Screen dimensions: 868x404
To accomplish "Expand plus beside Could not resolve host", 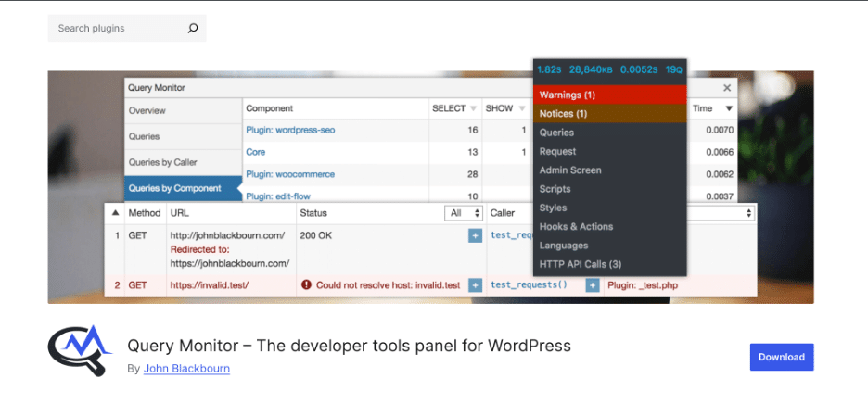I will [x=475, y=285].
